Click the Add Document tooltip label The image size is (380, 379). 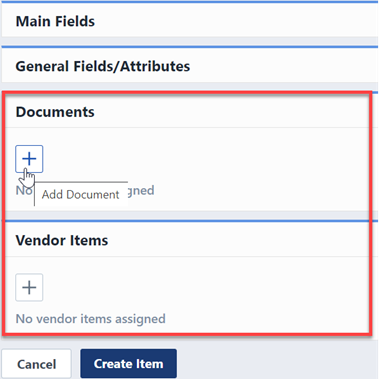coord(81,194)
